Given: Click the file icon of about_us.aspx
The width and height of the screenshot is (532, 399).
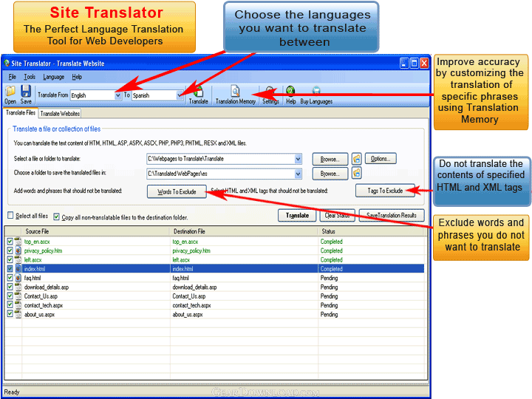Looking at the screenshot, I should coord(18,314).
